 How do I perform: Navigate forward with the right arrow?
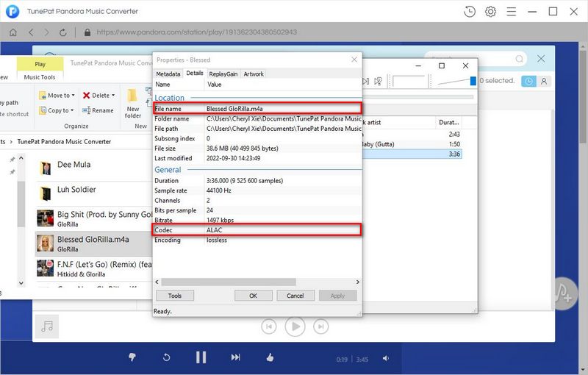[x=46, y=32]
